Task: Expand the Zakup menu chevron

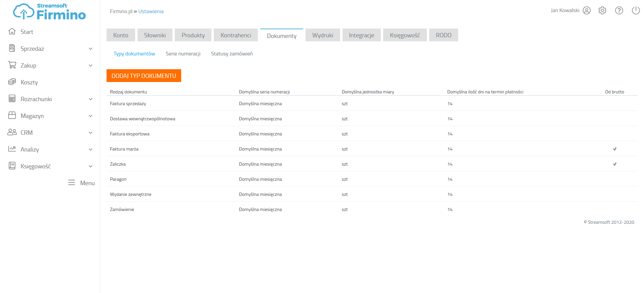Action: (90, 66)
